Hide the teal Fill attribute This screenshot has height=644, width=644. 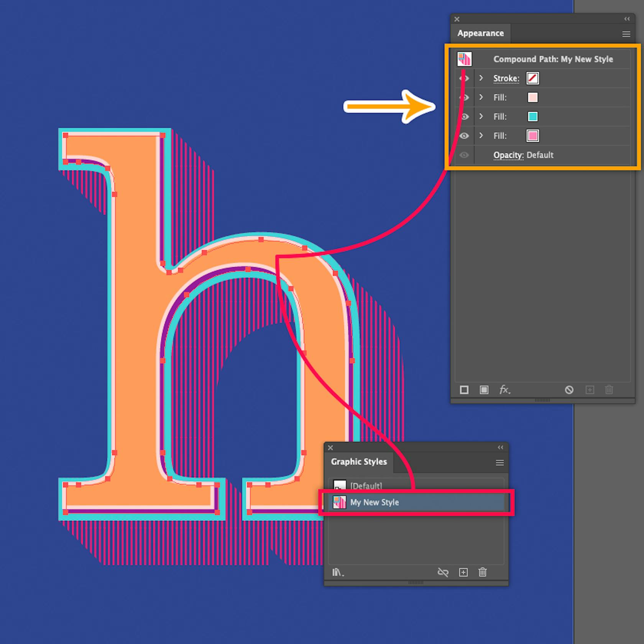(x=464, y=117)
